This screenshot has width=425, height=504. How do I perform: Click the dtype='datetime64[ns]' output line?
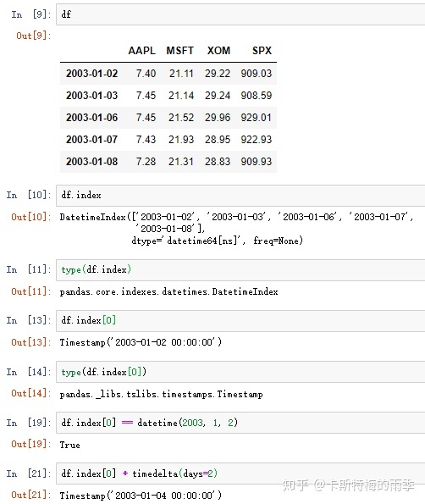218,241
